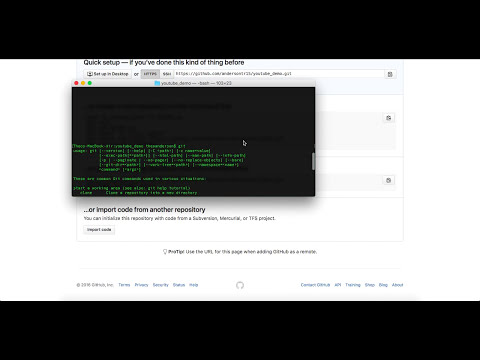Screen dimensions: 480x360
Task: Open the API footer link
Action: (x=338, y=285)
